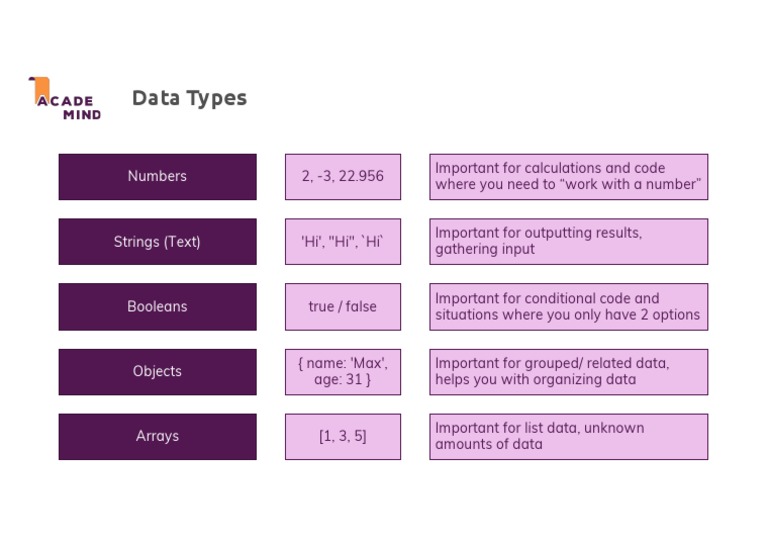
Task: Select the Strings (Text) label box
Action: coord(157,241)
